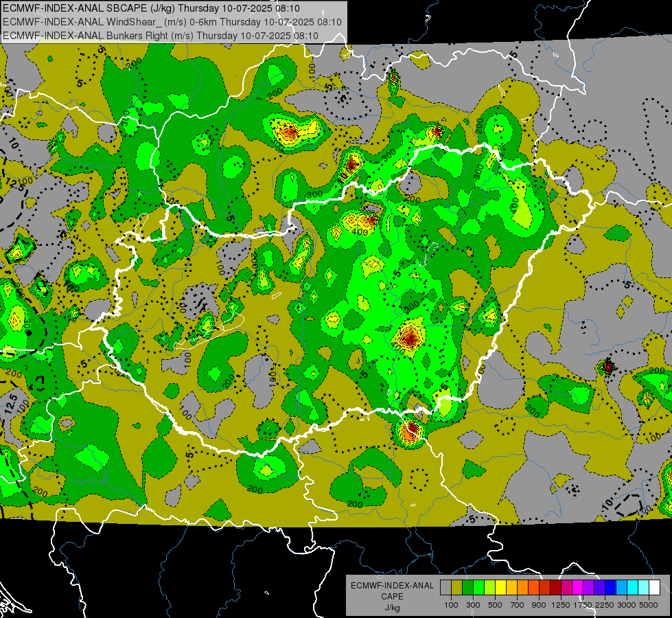This screenshot has height=618, width=672.
Task: Click the orange-red legend swatch
Action: click(x=533, y=588)
